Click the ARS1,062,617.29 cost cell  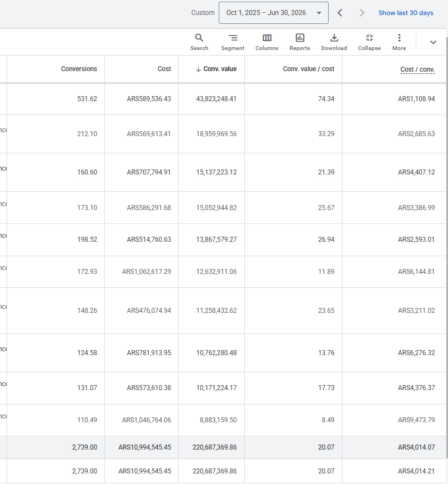[x=147, y=272]
